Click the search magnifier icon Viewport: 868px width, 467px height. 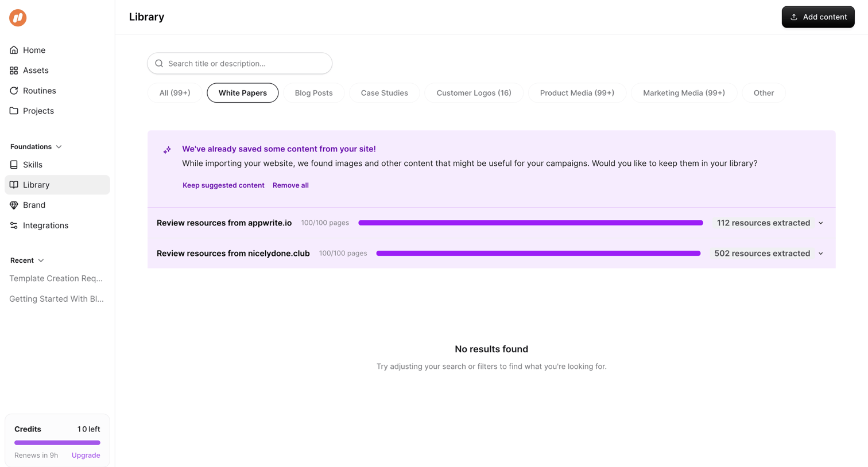click(x=159, y=64)
